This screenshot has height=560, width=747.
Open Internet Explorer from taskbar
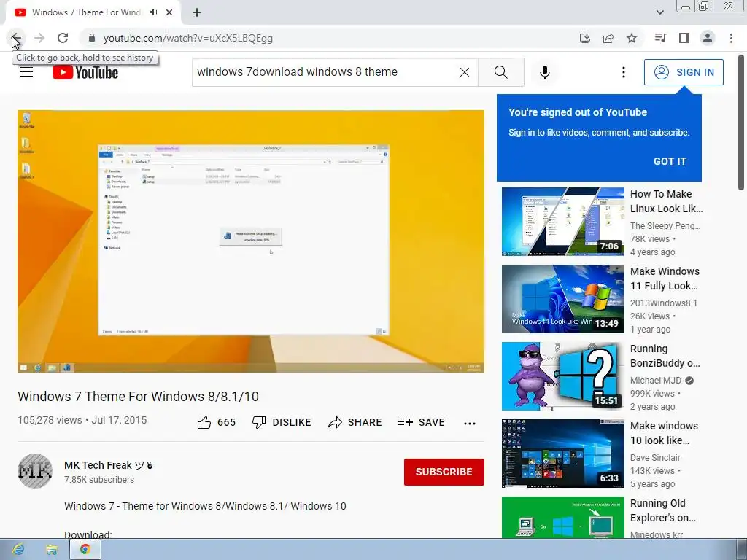click(x=18, y=550)
